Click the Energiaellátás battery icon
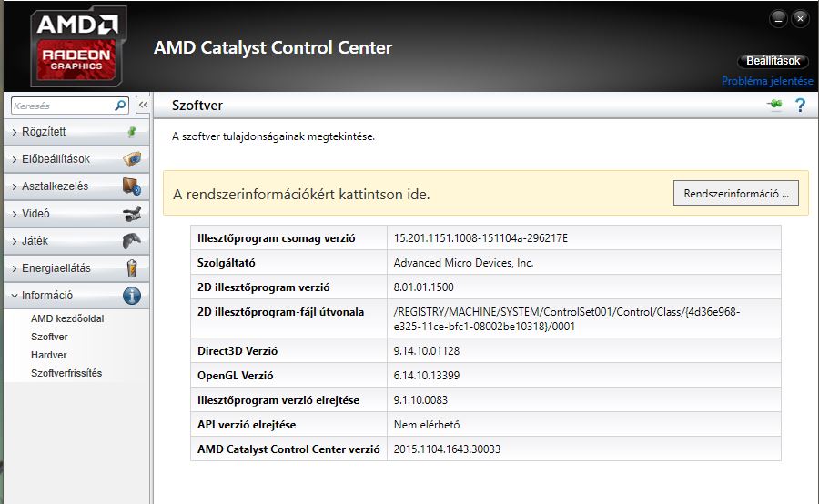The height and width of the screenshot is (504, 819). (x=132, y=268)
